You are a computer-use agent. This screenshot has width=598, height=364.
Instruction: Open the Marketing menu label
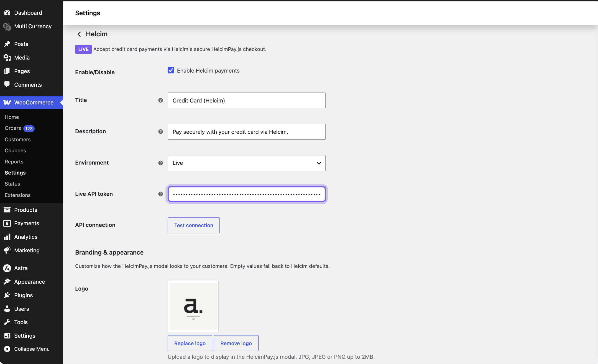click(x=27, y=250)
